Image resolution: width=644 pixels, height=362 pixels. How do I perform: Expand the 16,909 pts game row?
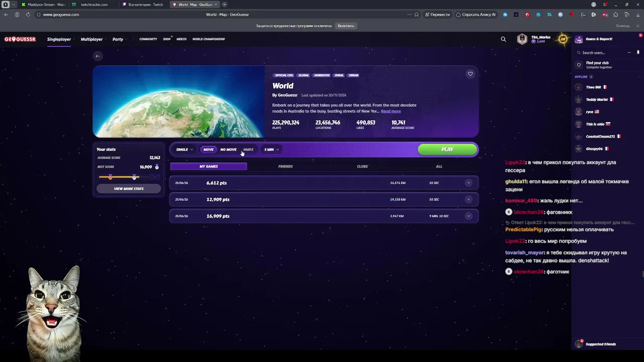click(468, 216)
